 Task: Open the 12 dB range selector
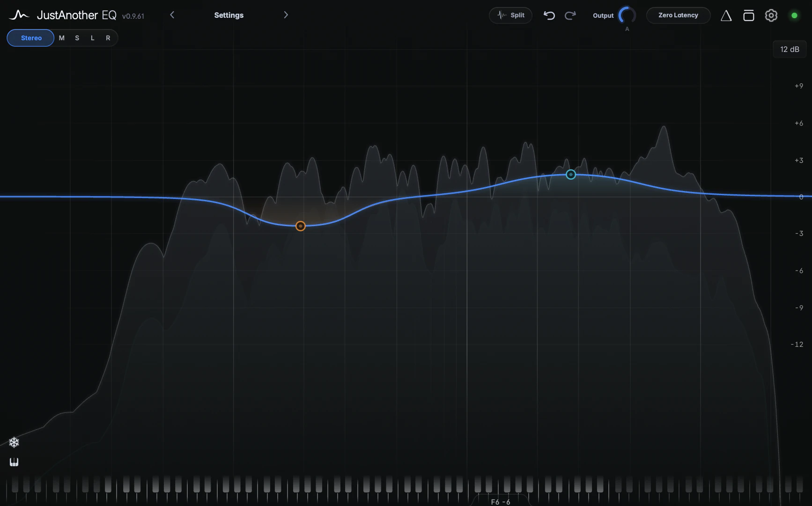(x=790, y=49)
